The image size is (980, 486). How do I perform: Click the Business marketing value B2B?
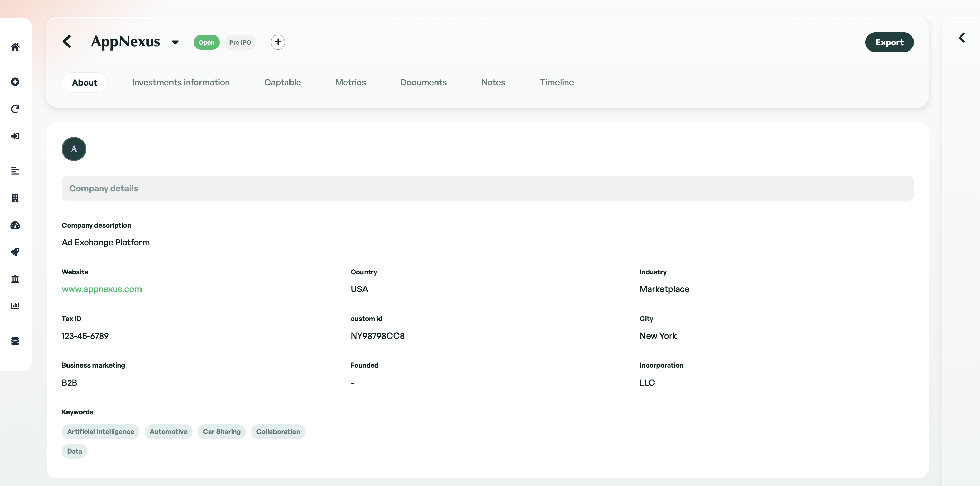tap(70, 382)
